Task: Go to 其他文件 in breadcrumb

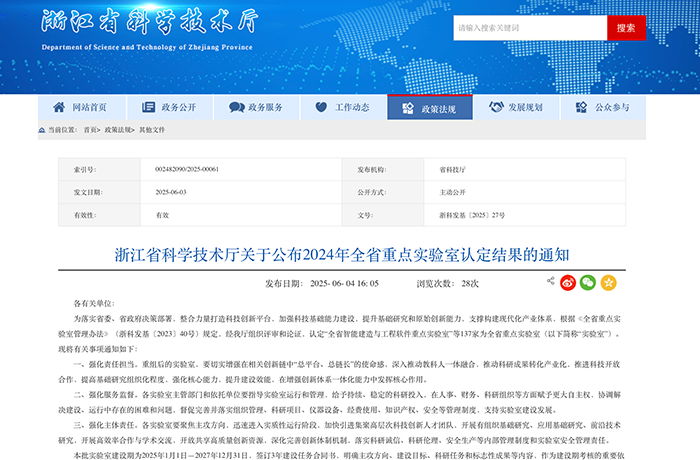Action: pos(152,130)
